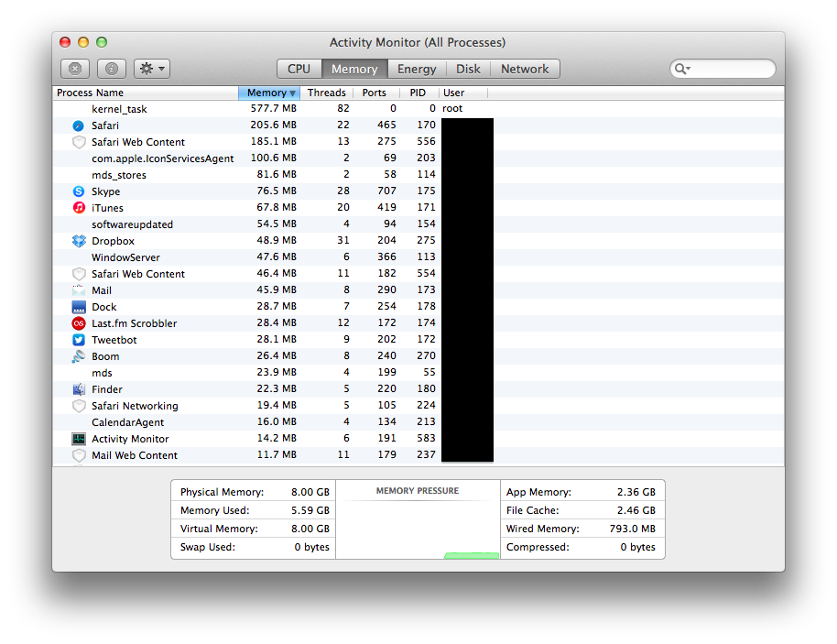Click the Skype process name text
Screen dimensions: 837x644
coord(105,191)
